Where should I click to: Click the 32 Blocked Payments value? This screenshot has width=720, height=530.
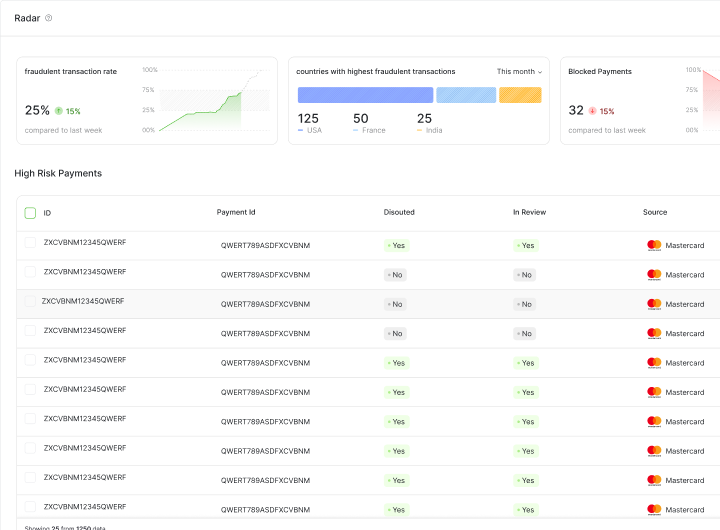pos(576,110)
